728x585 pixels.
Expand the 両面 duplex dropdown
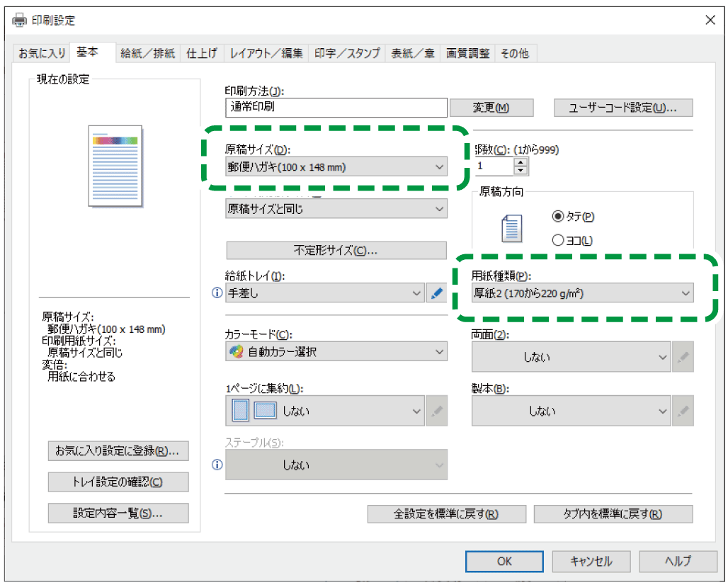coord(571,358)
